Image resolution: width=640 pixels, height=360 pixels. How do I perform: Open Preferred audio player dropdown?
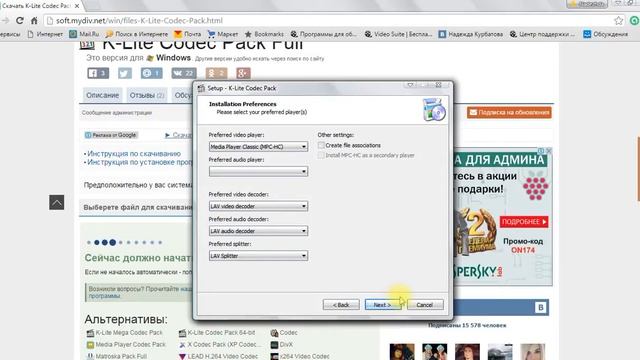258,171
